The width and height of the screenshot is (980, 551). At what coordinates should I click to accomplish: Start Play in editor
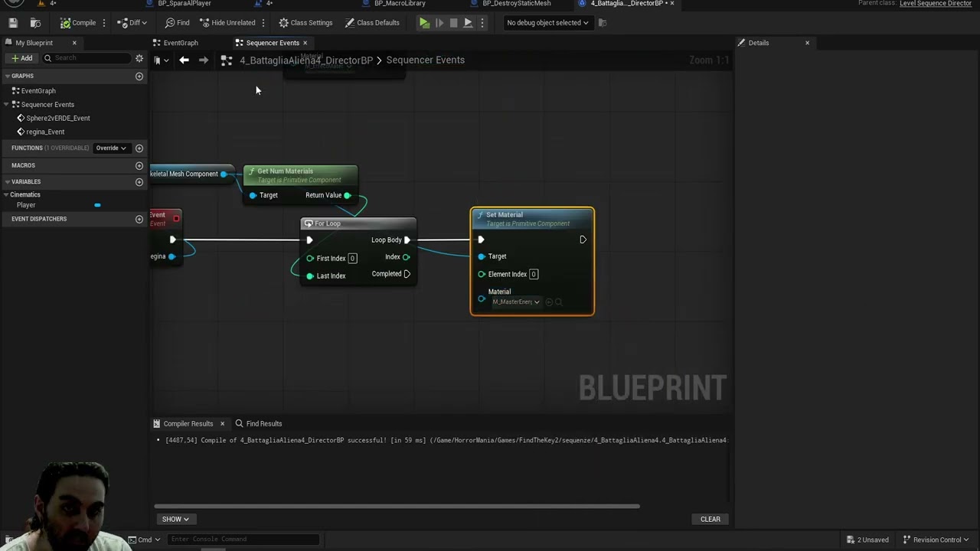click(424, 23)
